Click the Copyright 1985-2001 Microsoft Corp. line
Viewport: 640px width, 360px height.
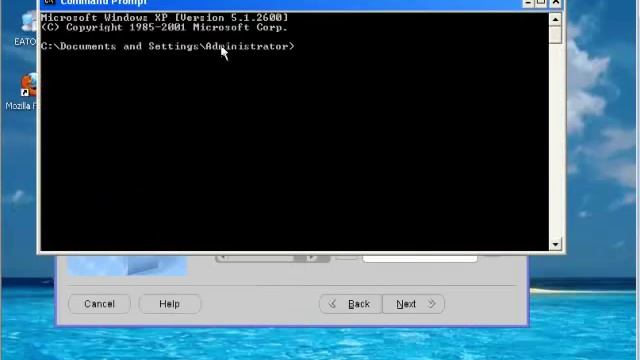(164, 27)
